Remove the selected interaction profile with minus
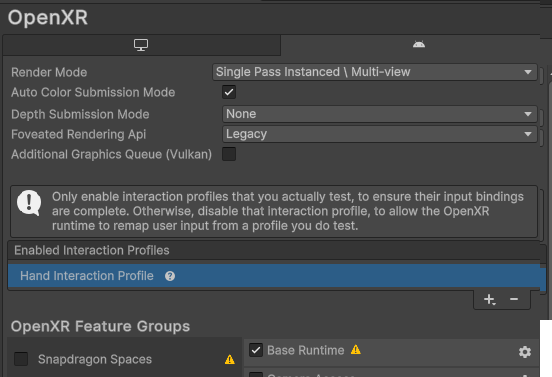 pyautogui.click(x=514, y=299)
